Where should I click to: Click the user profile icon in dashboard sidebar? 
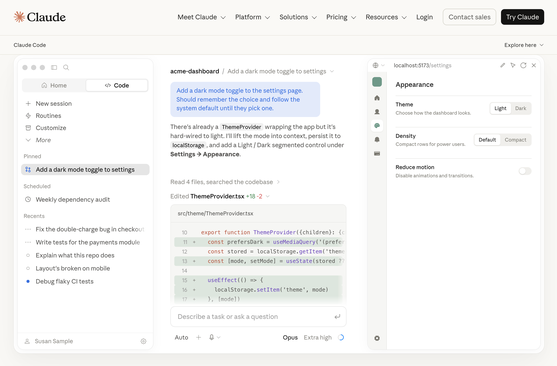pyautogui.click(x=377, y=112)
